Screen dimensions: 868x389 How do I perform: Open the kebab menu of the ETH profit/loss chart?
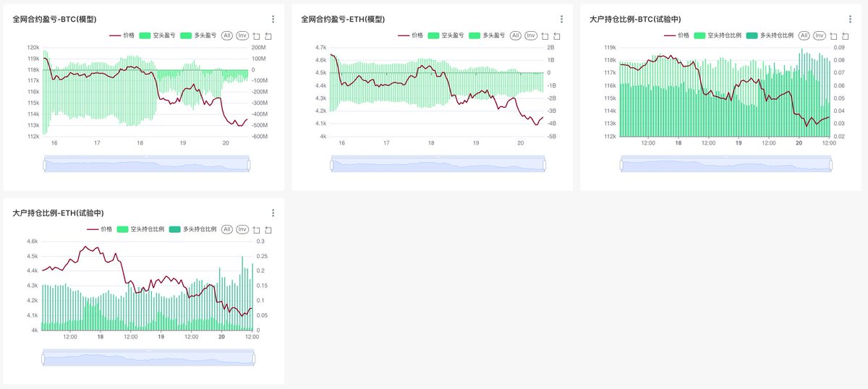pyautogui.click(x=561, y=20)
